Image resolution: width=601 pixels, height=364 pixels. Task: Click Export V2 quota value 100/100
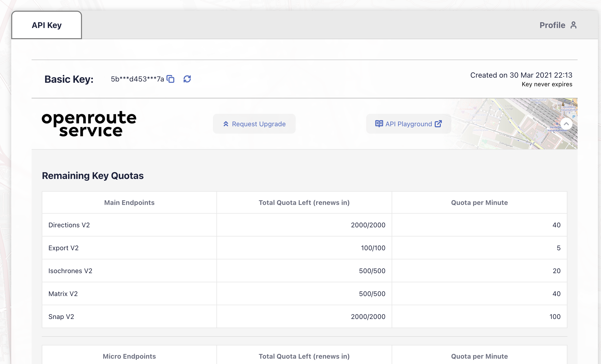point(373,248)
